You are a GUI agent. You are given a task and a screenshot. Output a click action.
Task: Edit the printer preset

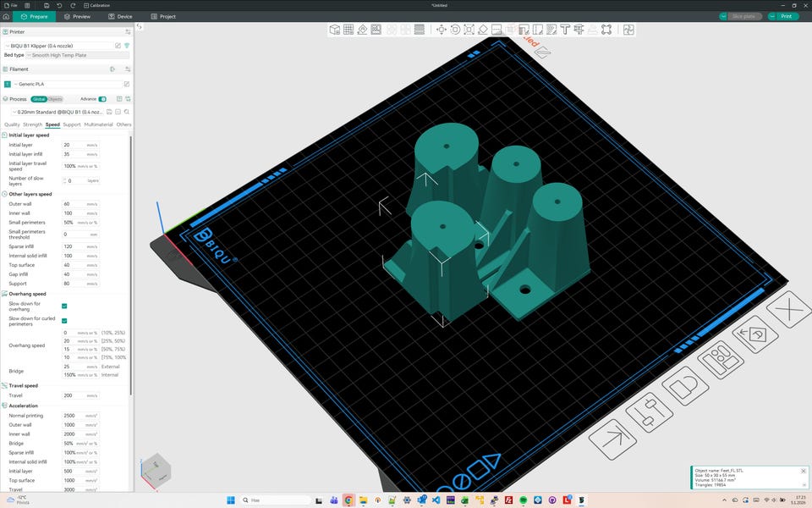click(x=118, y=46)
